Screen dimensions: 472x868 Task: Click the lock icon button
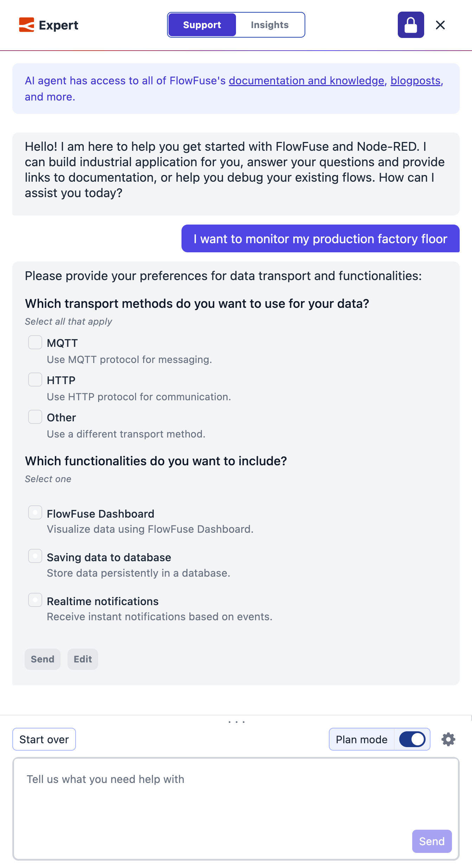coord(411,25)
